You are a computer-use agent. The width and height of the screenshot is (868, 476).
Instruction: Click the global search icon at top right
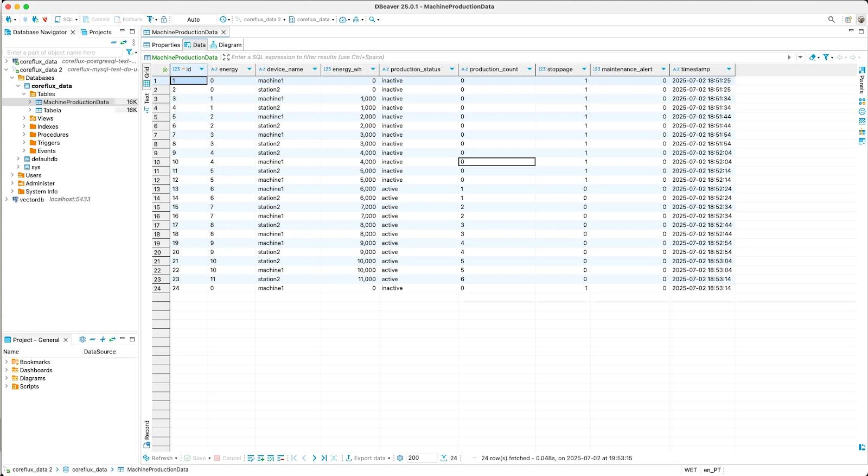tap(831, 20)
